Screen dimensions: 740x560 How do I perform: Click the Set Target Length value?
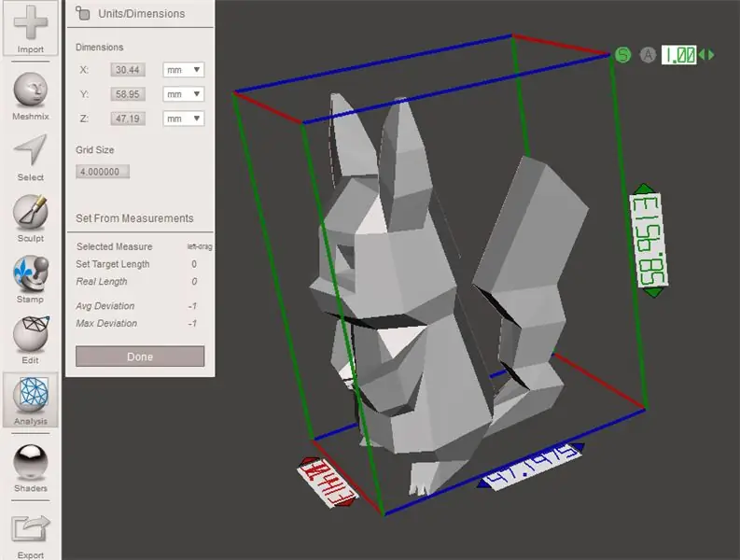coord(194,264)
